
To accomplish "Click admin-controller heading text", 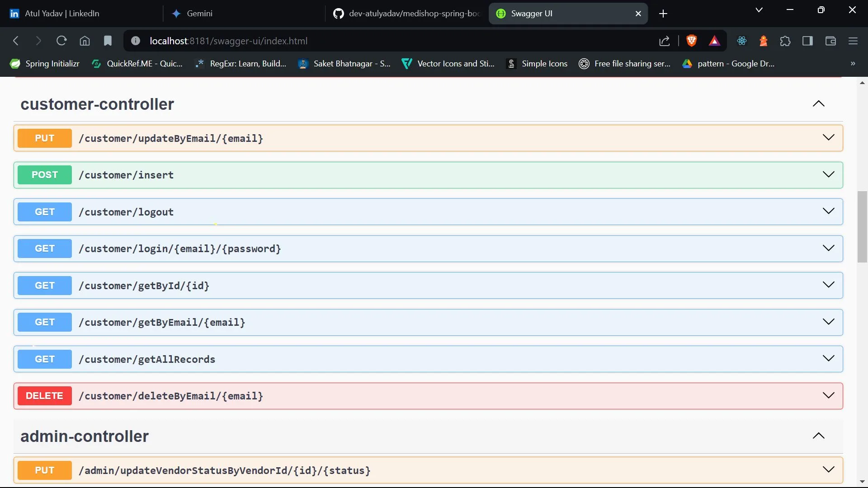I will click(85, 436).
